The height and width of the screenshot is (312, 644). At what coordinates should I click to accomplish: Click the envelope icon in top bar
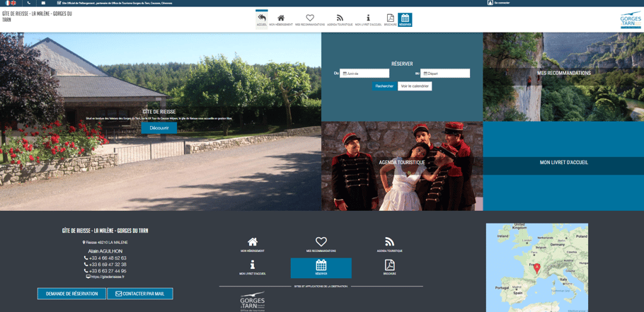click(43, 3)
